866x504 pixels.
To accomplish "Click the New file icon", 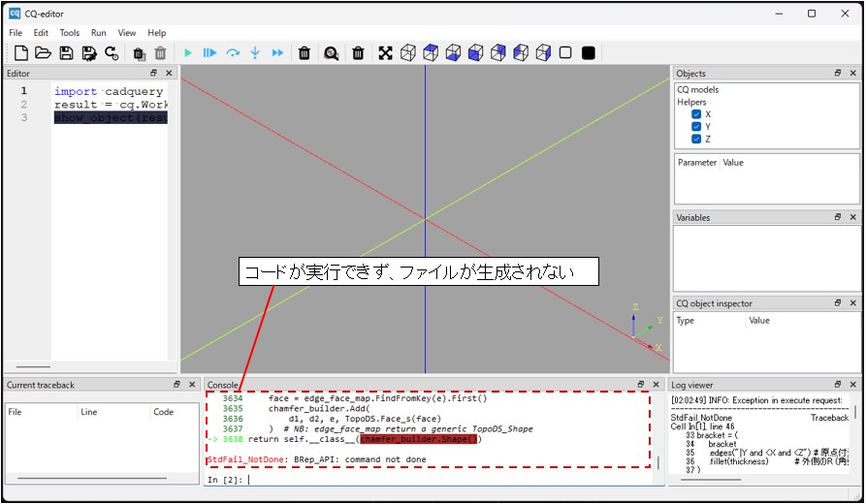I will tap(19, 53).
